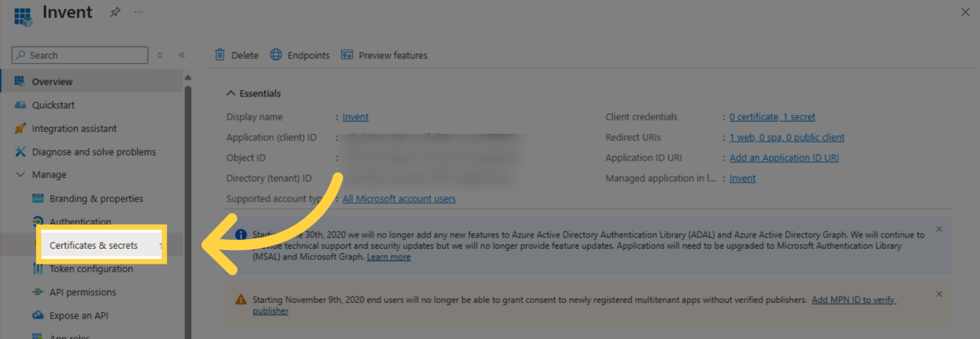Click the Overview grid icon
980x339 pixels.
pos(20,81)
